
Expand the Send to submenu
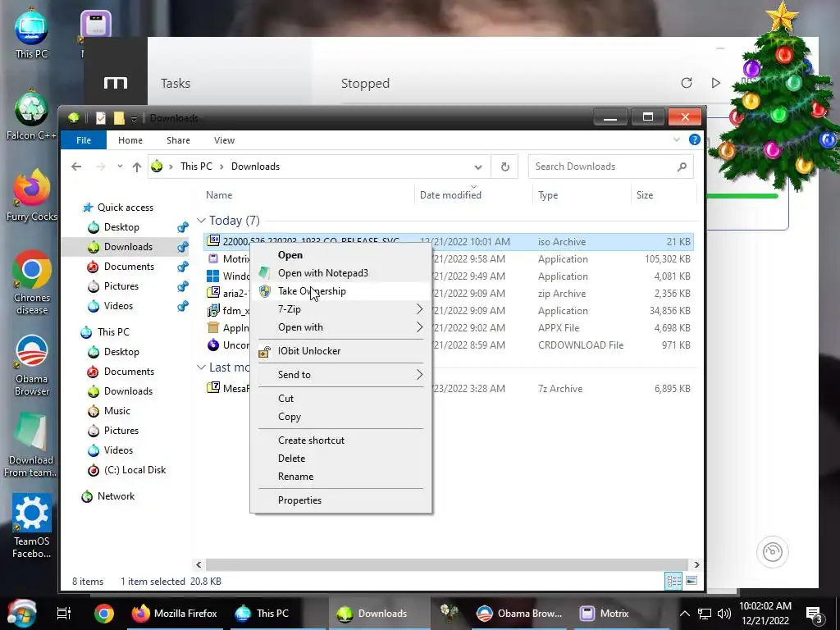(340, 375)
